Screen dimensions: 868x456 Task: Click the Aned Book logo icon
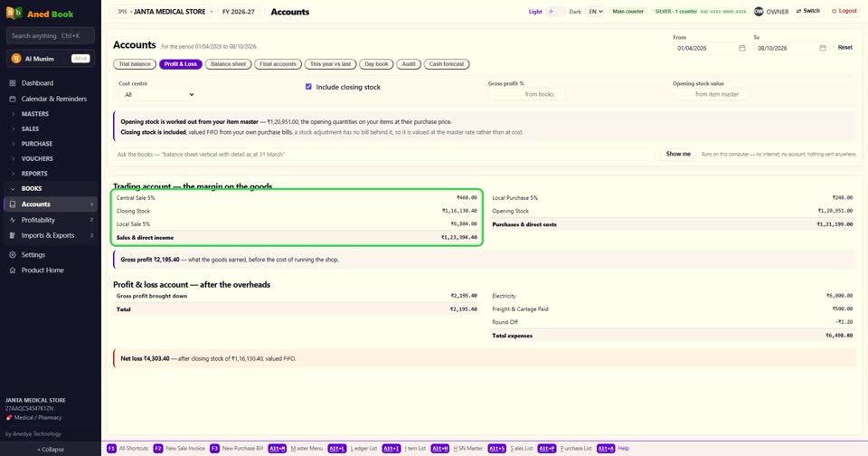(14, 13)
